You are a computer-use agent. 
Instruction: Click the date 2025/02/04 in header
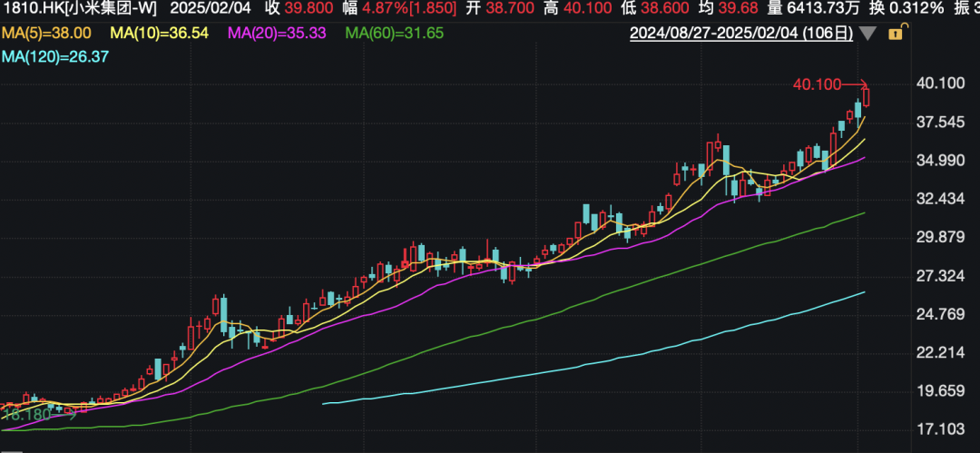pos(211,9)
